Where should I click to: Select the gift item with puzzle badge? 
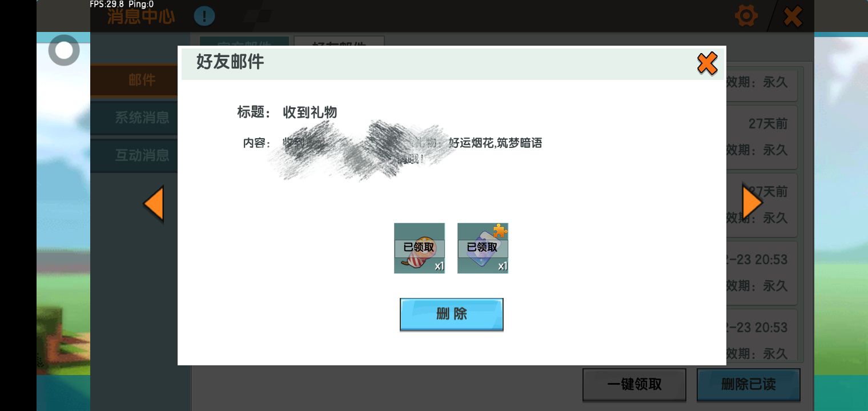tap(483, 248)
